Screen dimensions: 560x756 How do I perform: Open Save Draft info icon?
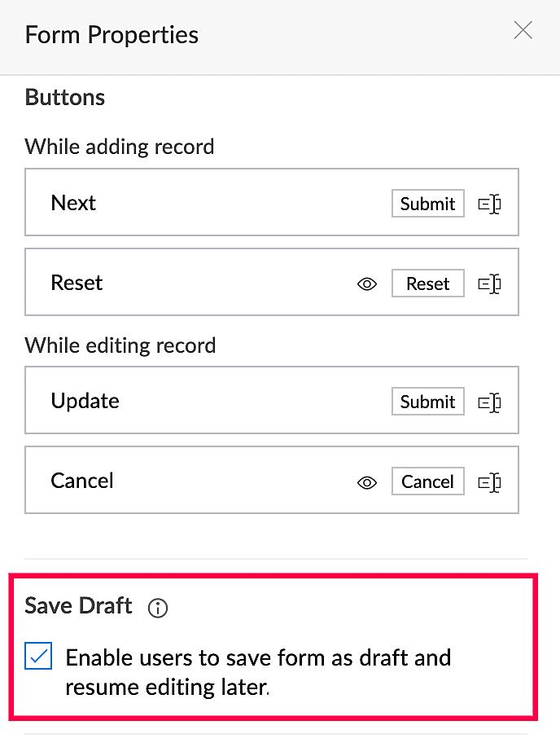pyautogui.click(x=158, y=608)
